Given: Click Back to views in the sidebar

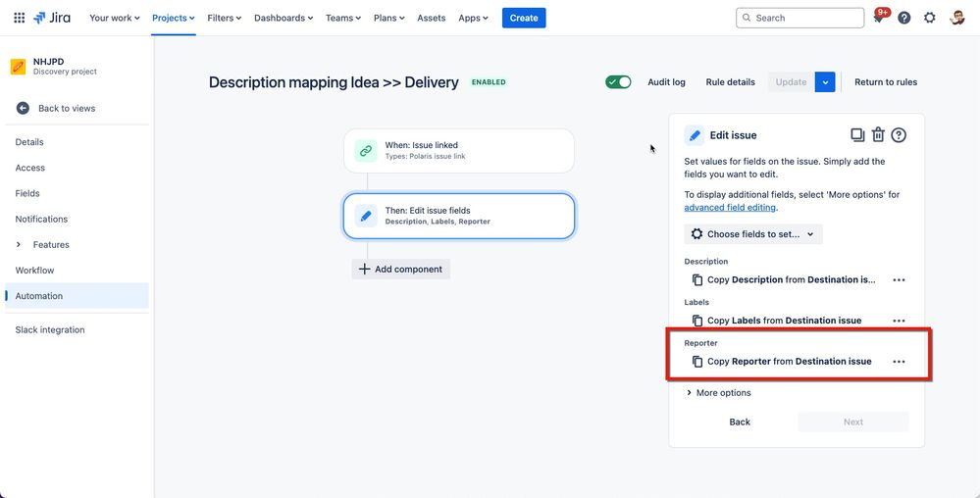Looking at the screenshot, I should 67,108.
